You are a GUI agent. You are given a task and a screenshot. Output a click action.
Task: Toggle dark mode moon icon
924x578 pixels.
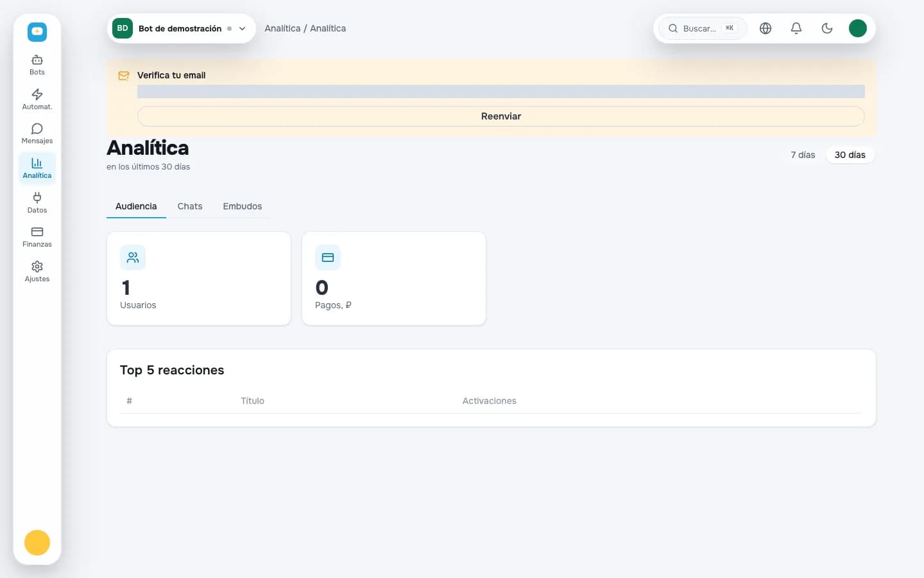[x=827, y=28]
